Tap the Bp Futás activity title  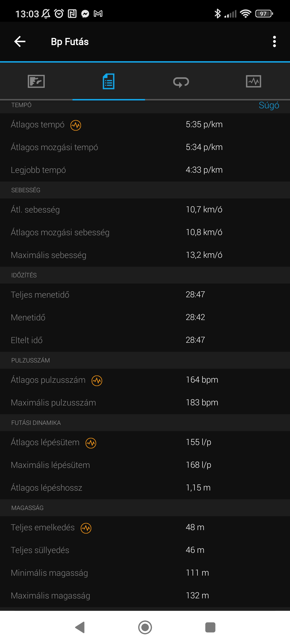click(70, 42)
